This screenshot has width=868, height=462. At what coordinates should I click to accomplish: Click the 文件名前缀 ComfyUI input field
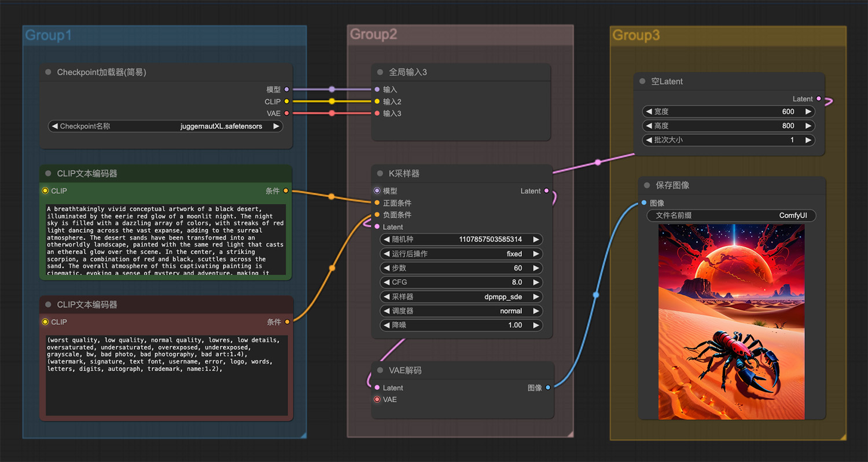731,215
